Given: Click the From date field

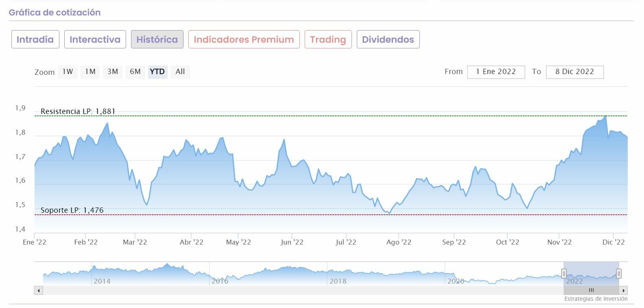Looking at the screenshot, I should tap(496, 72).
